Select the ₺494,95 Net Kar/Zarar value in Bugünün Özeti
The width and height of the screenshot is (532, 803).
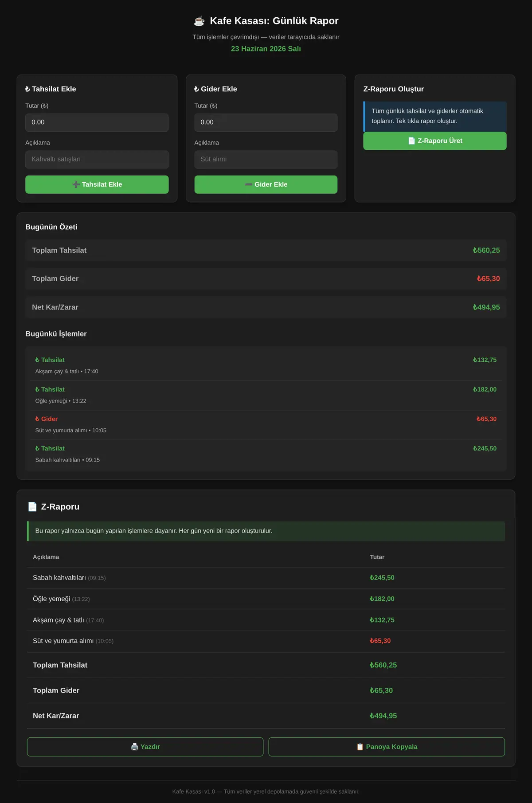pyautogui.click(x=486, y=307)
